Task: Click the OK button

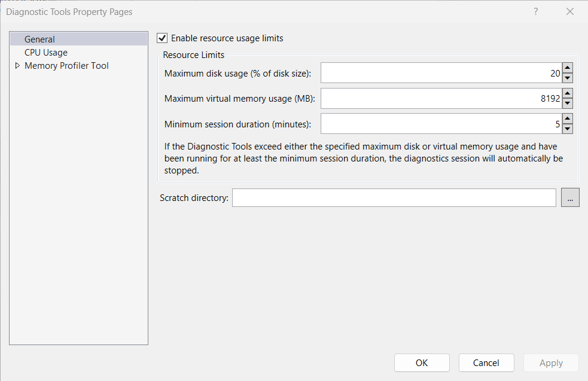Action: (x=422, y=362)
